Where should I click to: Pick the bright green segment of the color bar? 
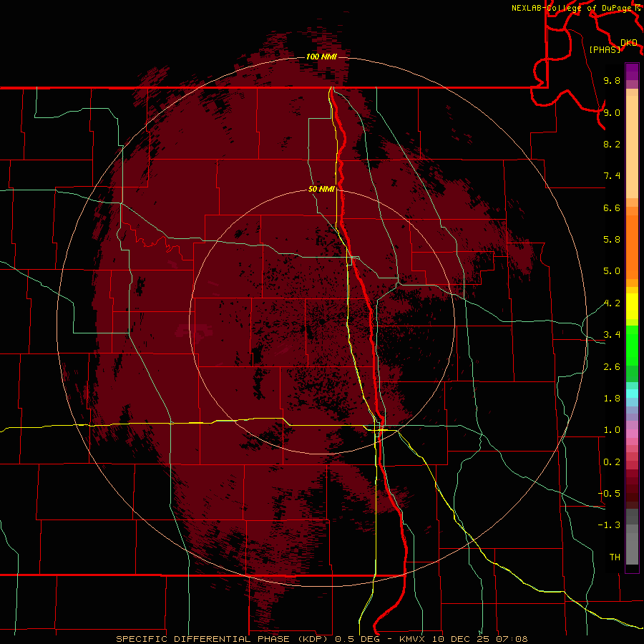(632, 345)
